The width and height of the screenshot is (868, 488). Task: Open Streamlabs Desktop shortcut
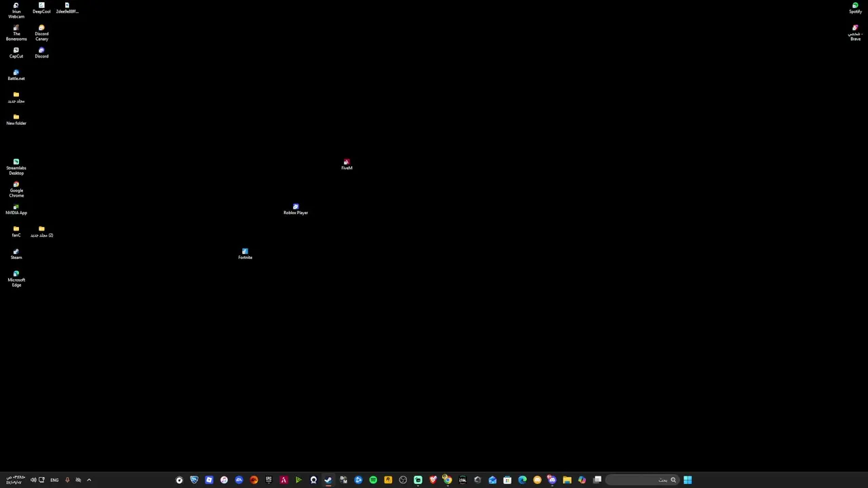click(16, 167)
